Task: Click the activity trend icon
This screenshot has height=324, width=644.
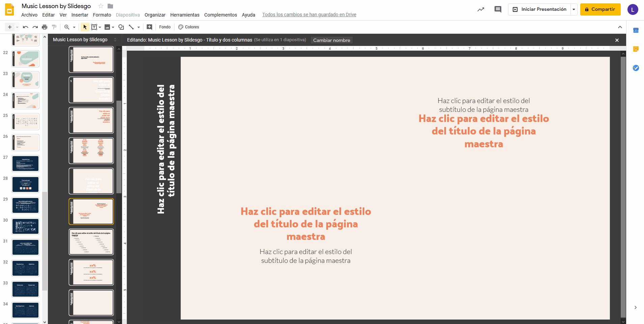Action: 481,9
